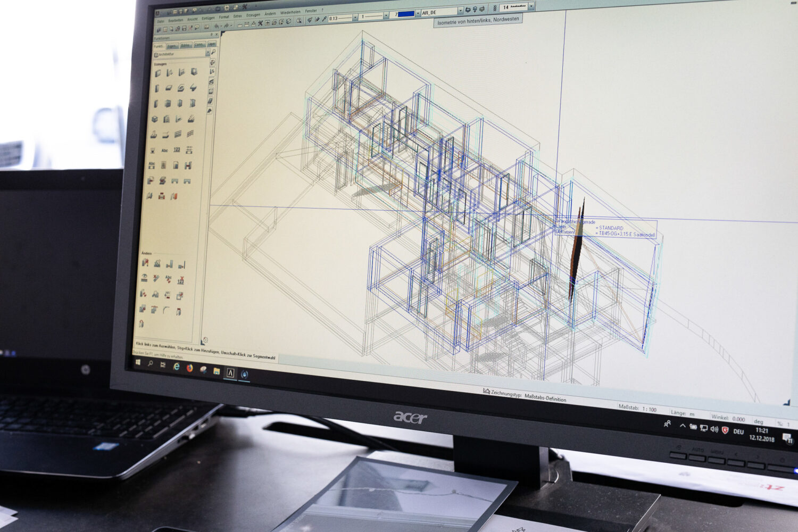Click the blue line color swatch 7
The image size is (798, 532).
405,14
